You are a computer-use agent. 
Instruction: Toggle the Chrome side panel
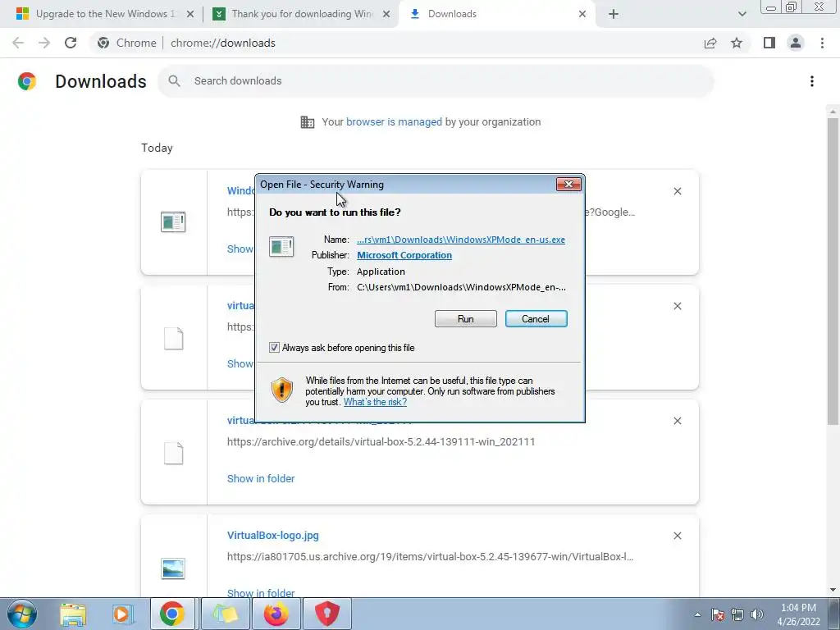click(769, 43)
